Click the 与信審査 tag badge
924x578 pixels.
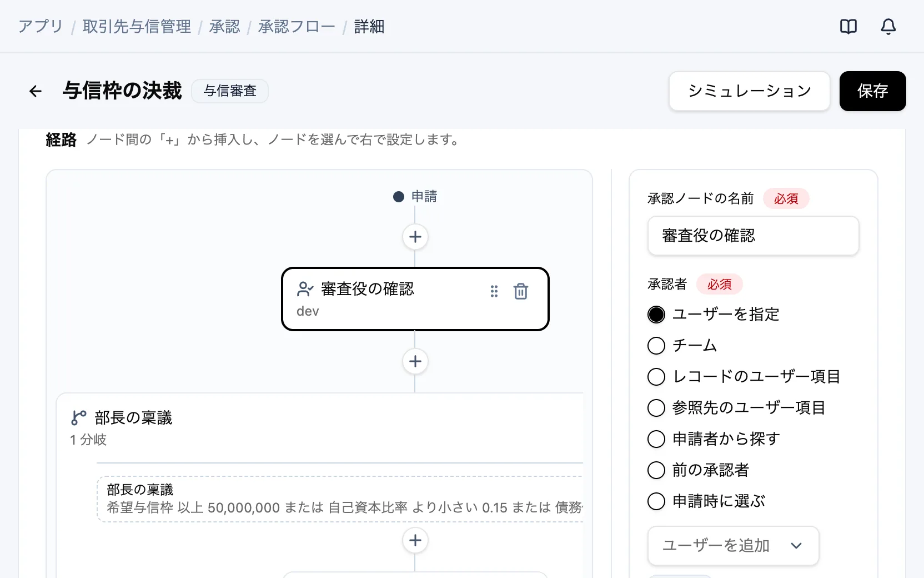pyautogui.click(x=230, y=91)
